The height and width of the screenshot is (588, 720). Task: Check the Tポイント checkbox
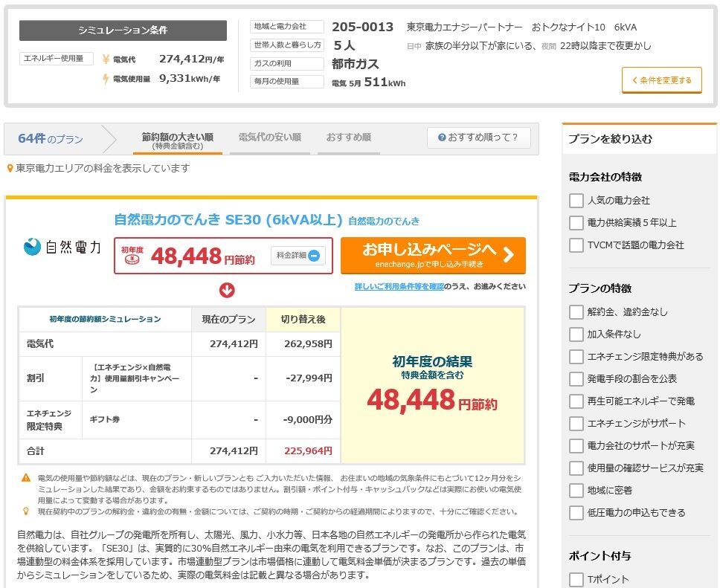click(576, 580)
